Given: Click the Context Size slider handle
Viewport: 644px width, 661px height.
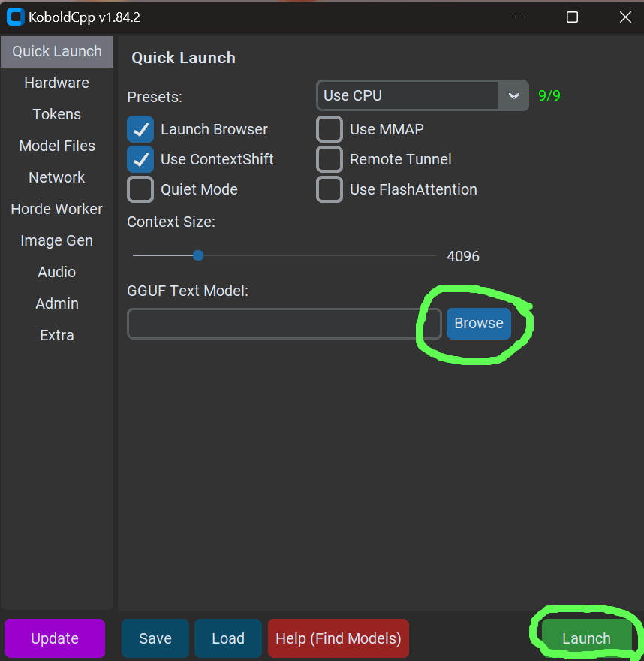Looking at the screenshot, I should (x=198, y=255).
